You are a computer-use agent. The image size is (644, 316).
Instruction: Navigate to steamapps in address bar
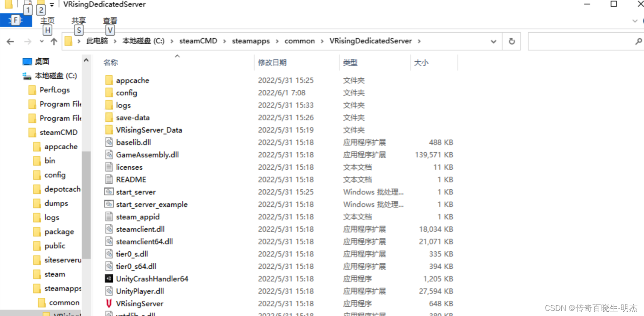(x=251, y=41)
